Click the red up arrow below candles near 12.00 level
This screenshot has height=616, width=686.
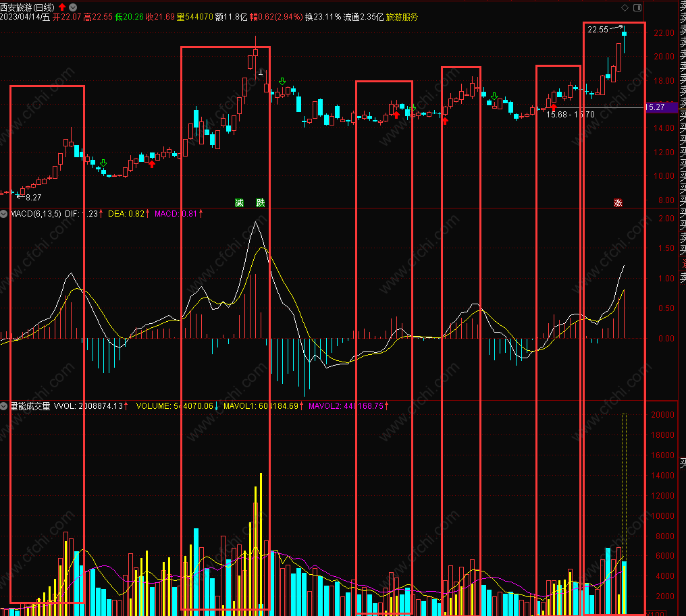click(152, 164)
